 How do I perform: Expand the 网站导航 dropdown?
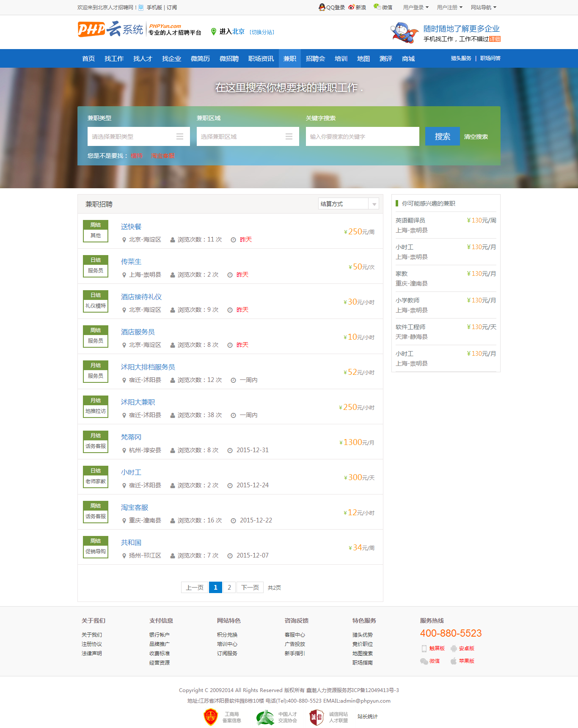(484, 7)
